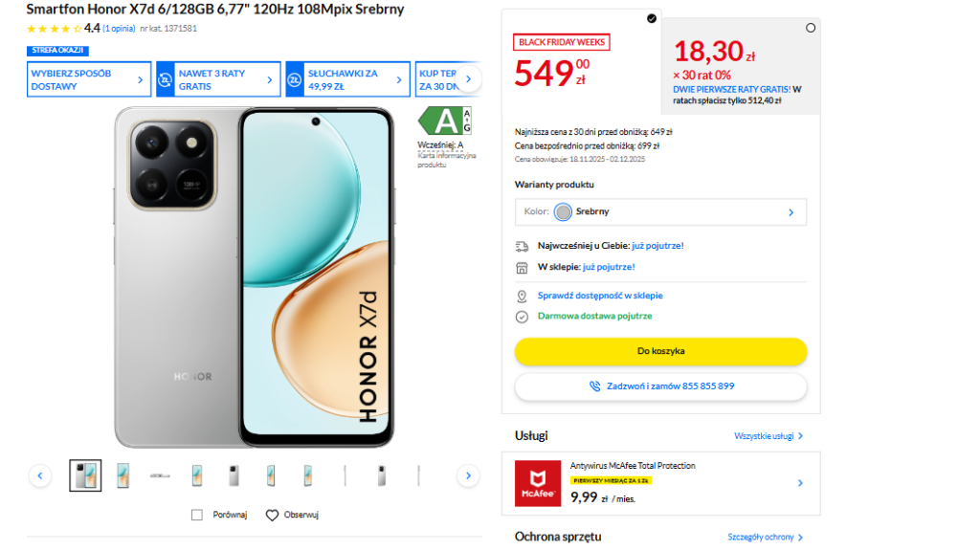Add the phone to cart via Do koszyka
This screenshot has width=980, height=551.
pyautogui.click(x=660, y=351)
